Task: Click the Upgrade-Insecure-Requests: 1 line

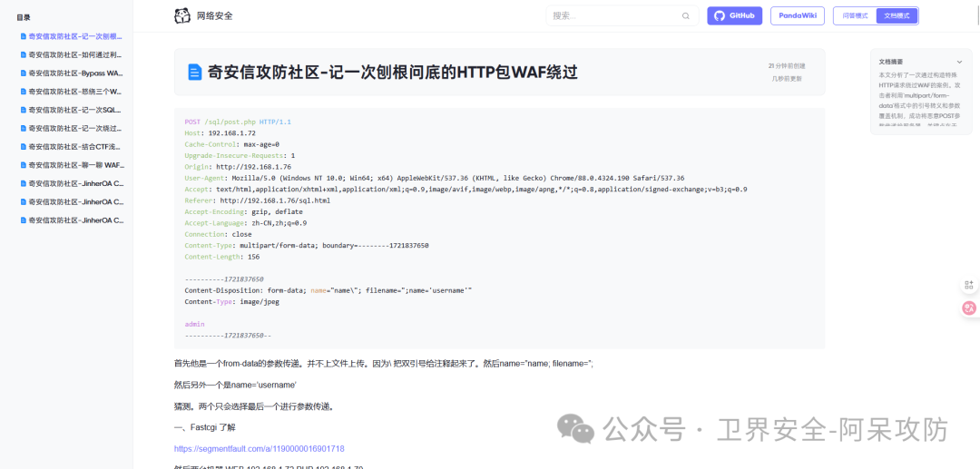Action: coord(240,155)
